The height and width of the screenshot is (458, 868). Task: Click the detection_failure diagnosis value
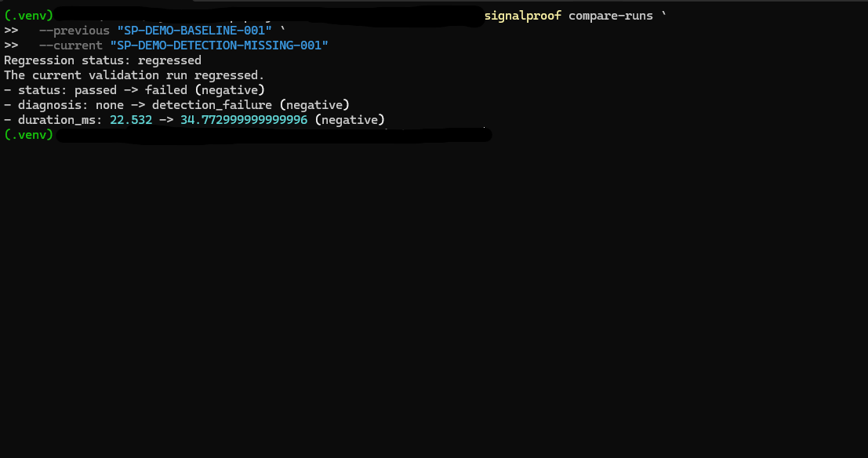(x=212, y=105)
